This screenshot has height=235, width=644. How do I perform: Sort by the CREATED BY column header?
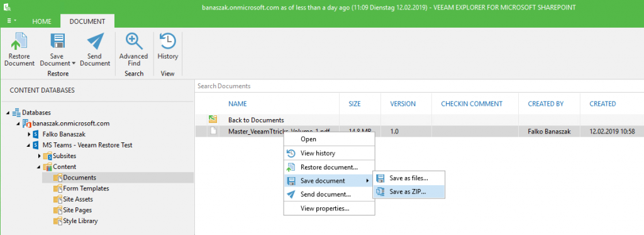545,104
